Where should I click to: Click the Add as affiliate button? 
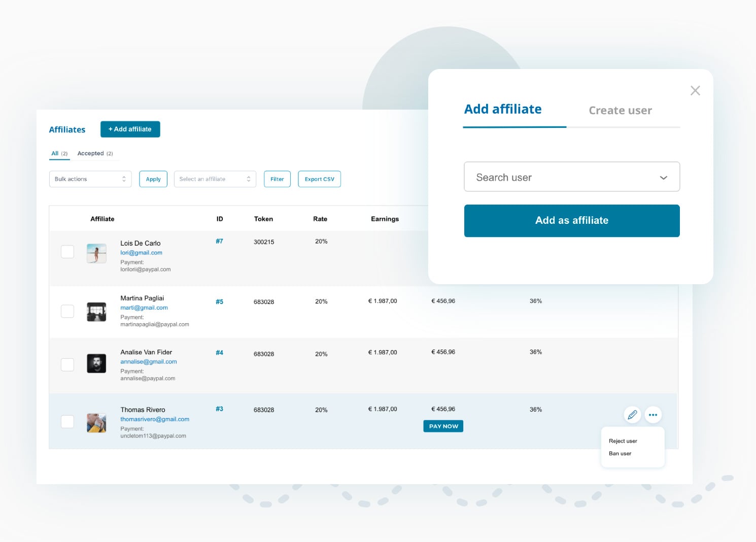(571, 220)
